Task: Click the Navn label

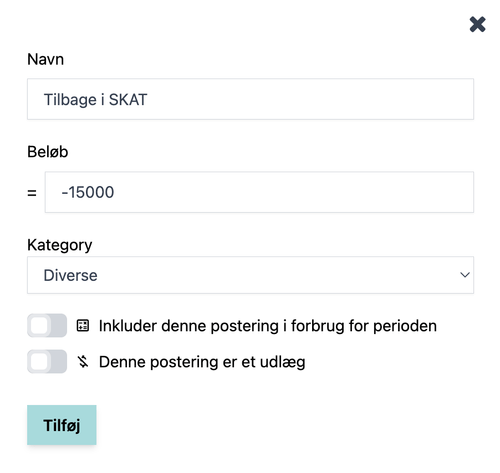Action: pos(45,59)
